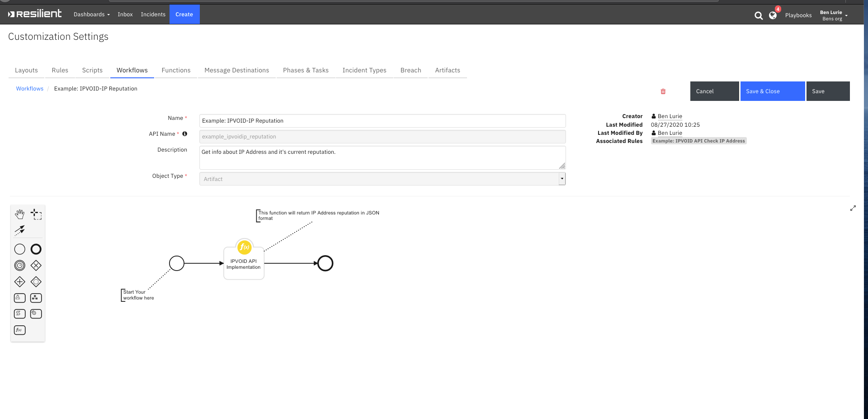Select the hand pan tool
868x419 pixels.
pos(19,214)
